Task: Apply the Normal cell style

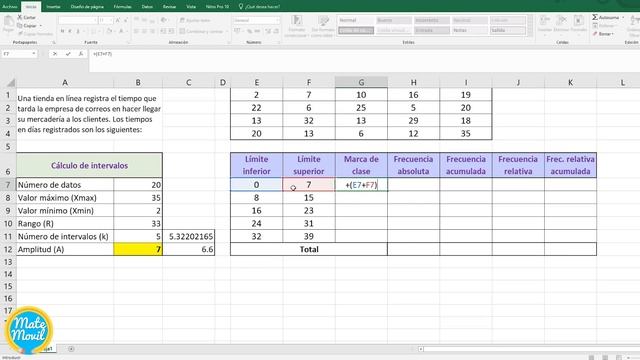Action: [x=356, y=20]
